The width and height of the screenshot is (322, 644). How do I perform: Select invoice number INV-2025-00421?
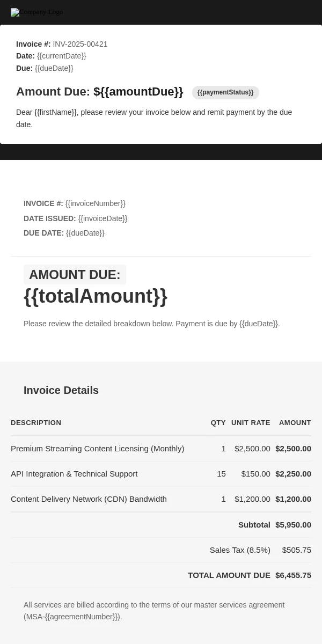[80, 44]
